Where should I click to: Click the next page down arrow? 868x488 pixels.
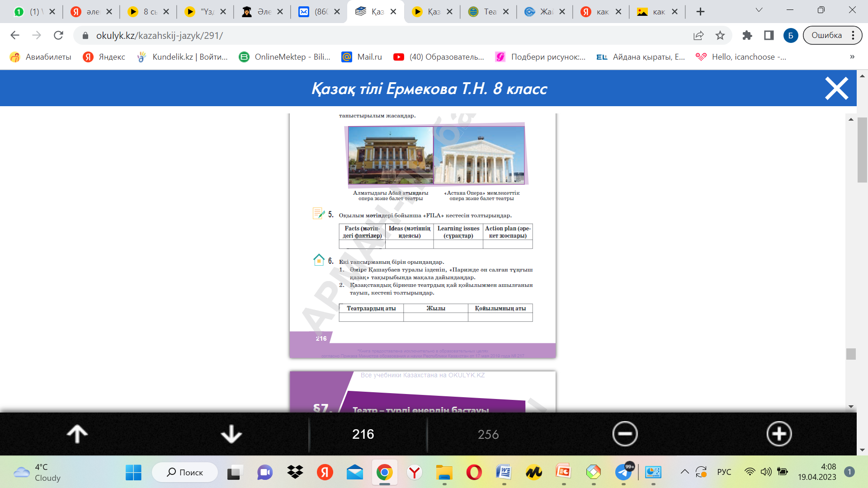point(231,434)
